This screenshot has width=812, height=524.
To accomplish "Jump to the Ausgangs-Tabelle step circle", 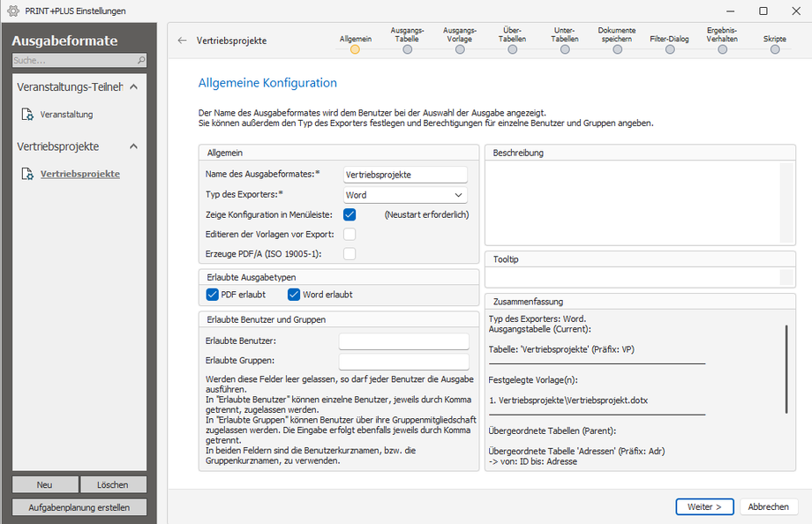I will coord(408,49).
